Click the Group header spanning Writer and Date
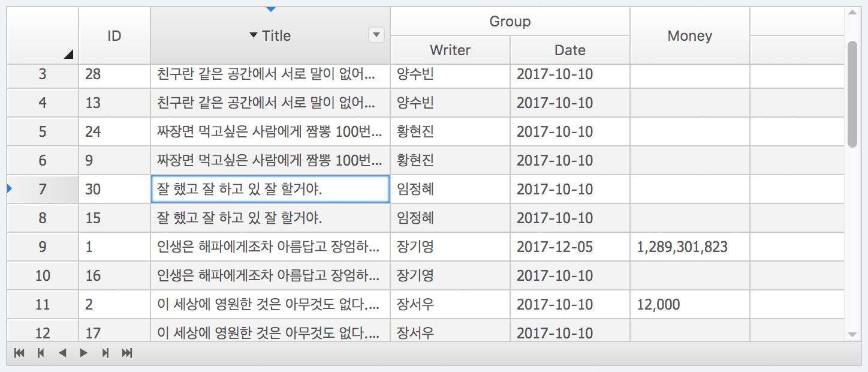This screenshot has width=868, height=372. 509,21
